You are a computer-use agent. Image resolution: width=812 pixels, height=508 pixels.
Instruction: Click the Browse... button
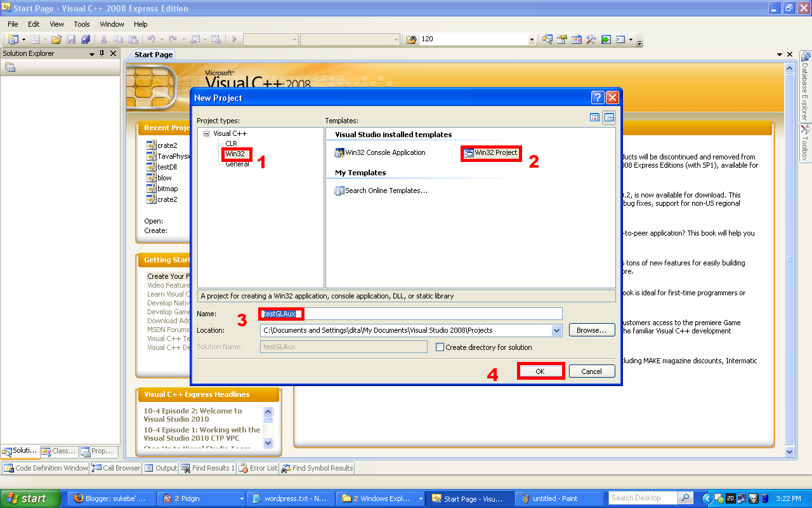click(592, 330)
